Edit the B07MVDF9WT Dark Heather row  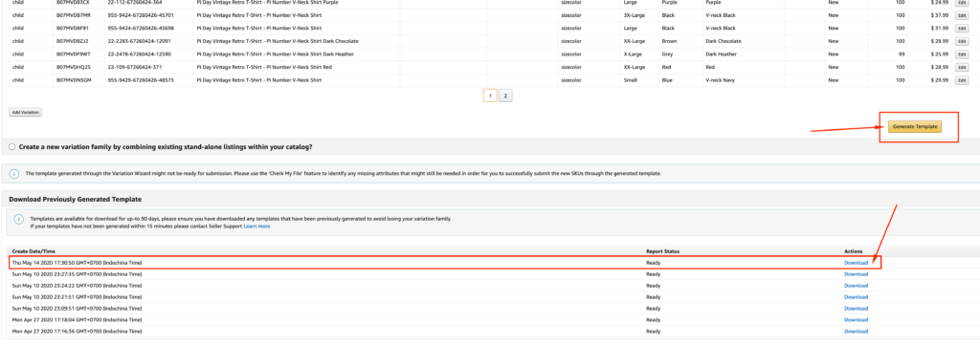point(963,54)
